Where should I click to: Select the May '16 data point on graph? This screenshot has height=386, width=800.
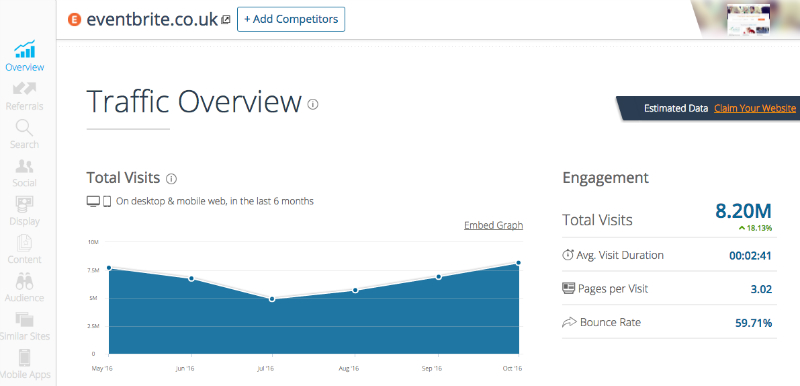click(x=109, y=268)
